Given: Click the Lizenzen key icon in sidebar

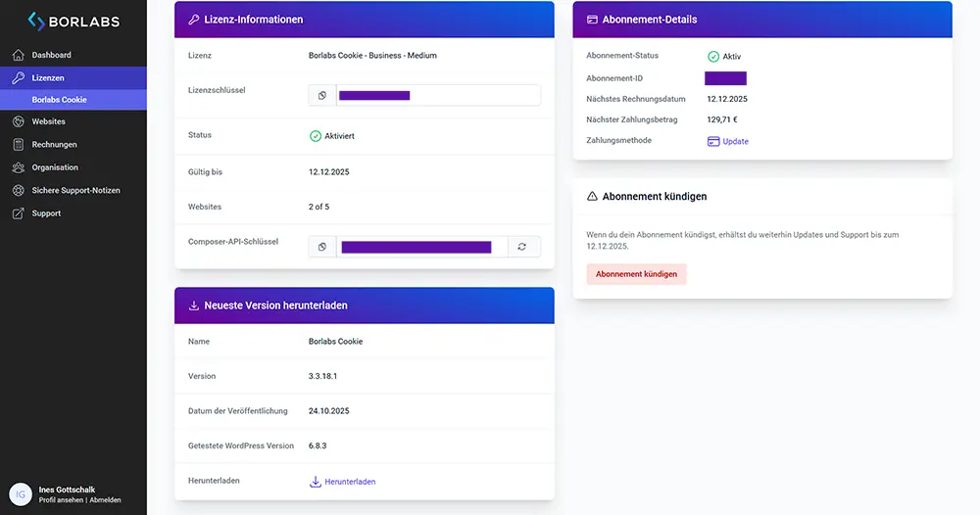Looking at the screenshot, I should pos(18,78).
